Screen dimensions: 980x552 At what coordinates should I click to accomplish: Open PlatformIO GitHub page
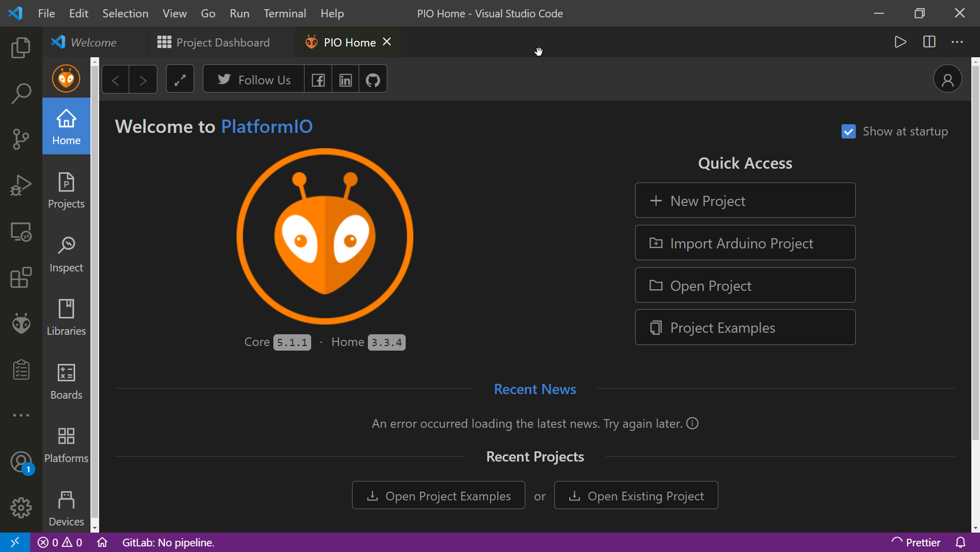point(373,80)
